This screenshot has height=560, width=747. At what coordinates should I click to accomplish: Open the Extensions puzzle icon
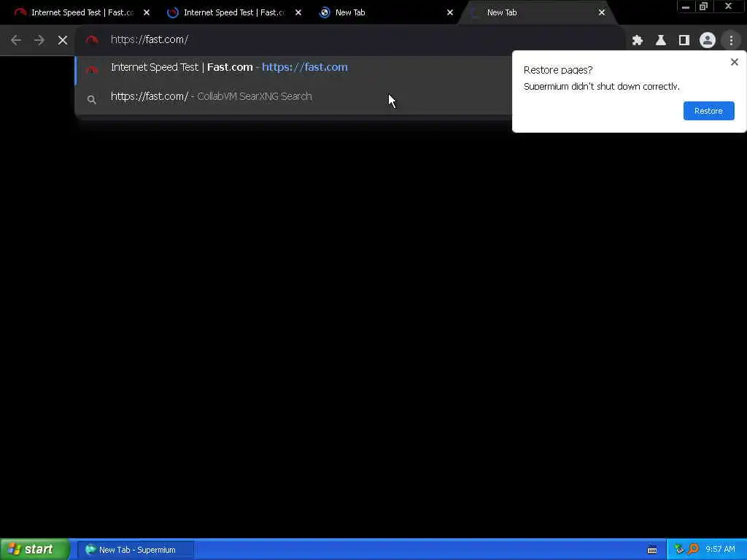tap(638, 41)
